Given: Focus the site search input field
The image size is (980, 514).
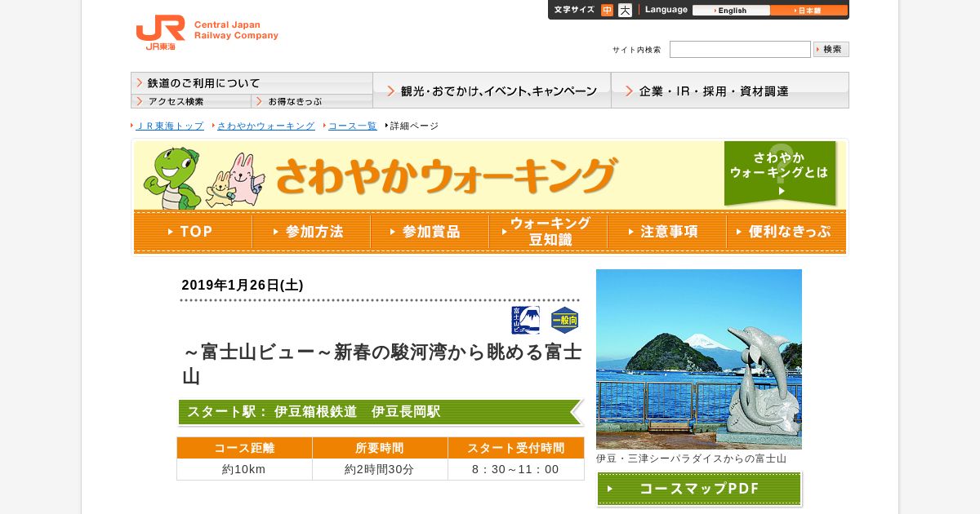Looking at the screenshot, I should pyautogui.click(x=740, y=49).
